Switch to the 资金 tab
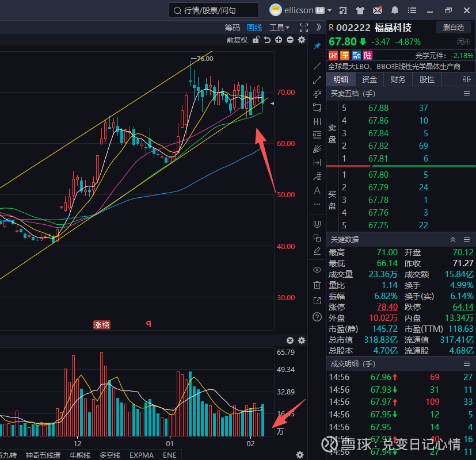Screen dimensions: 476x460 (x=370, y=79)
